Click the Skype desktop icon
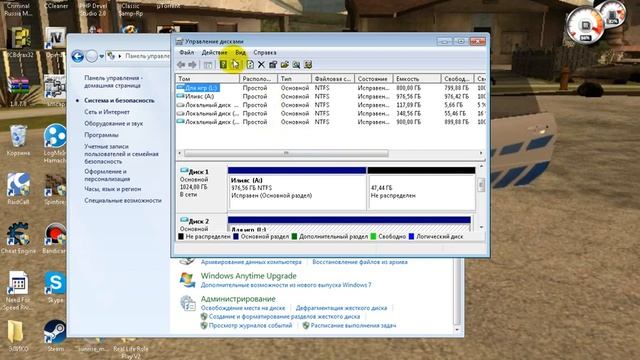Viewport: 640px width, 360px height. coord(55,287)
